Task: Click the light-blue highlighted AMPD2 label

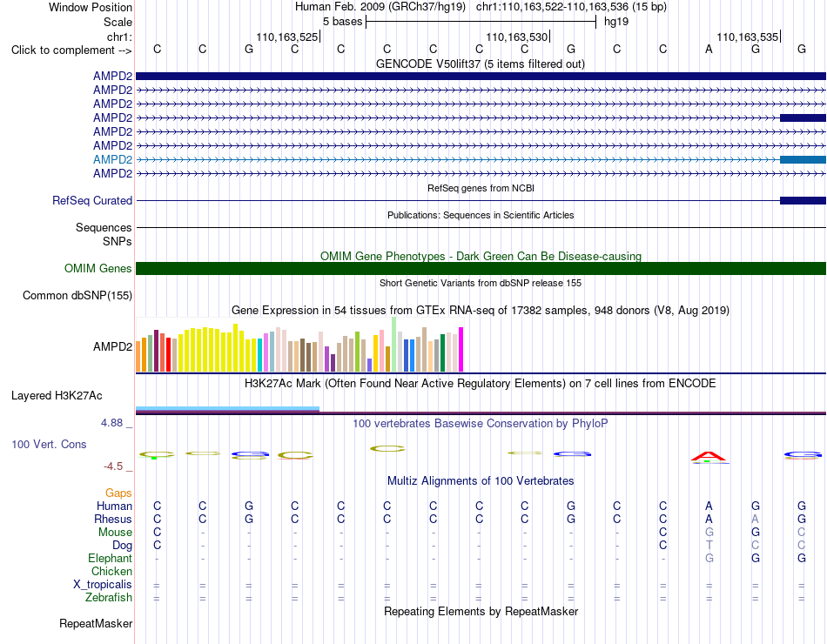Action: (112, 159)
